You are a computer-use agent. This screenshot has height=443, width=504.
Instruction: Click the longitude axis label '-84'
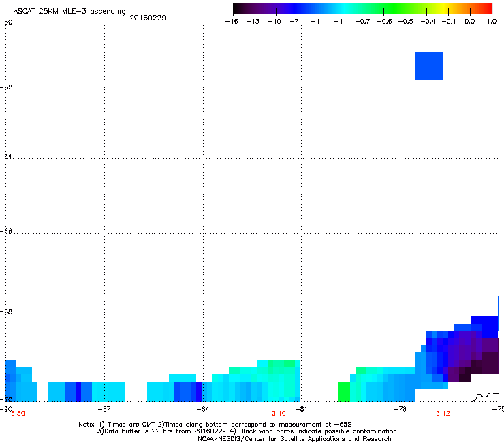point(203,409)
